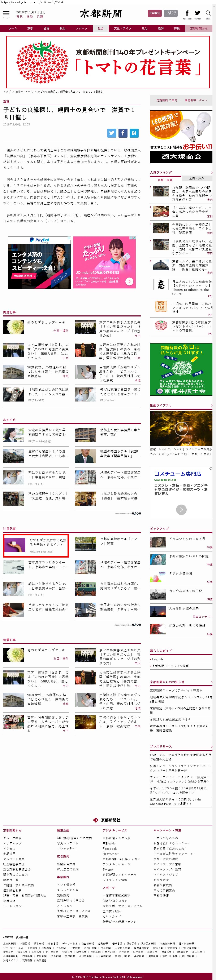Open スポーツ in the navigation bar
The image size is (216, 980).
pos(82,28)
